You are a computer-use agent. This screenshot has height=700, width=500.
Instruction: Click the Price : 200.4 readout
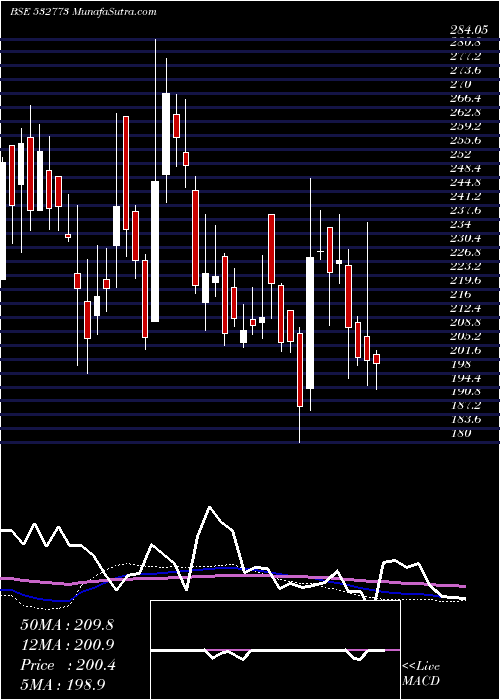tap(68, 665)
